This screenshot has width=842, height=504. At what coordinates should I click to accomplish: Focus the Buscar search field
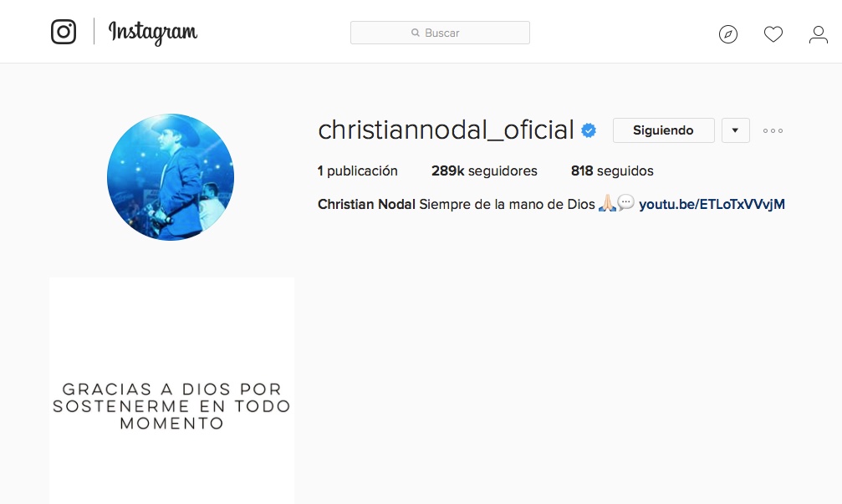click(x=440, y=33)
